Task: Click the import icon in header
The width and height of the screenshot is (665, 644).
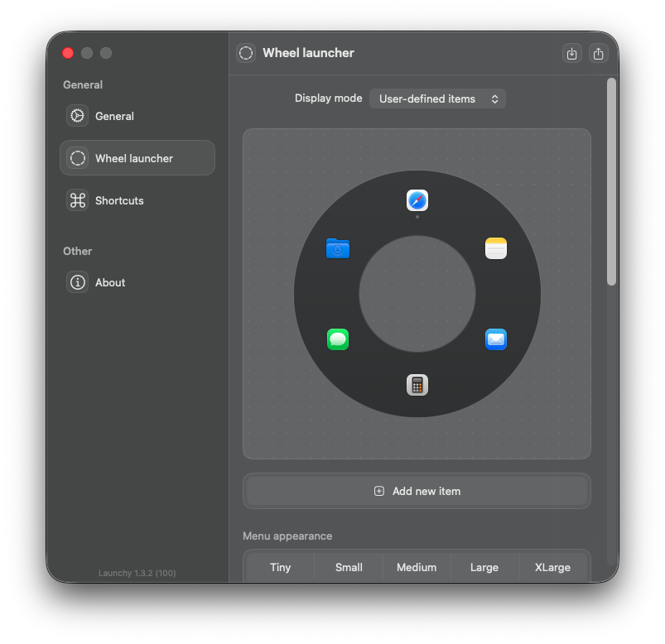Action: point(571,54)
